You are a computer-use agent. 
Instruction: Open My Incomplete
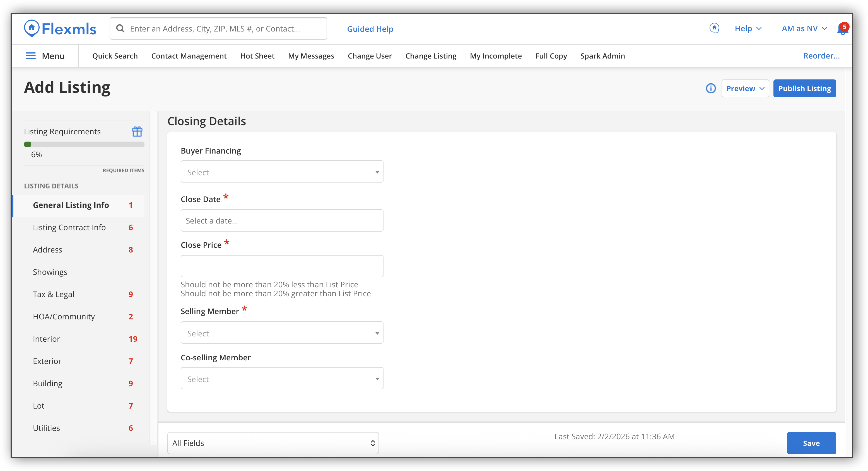496,56
